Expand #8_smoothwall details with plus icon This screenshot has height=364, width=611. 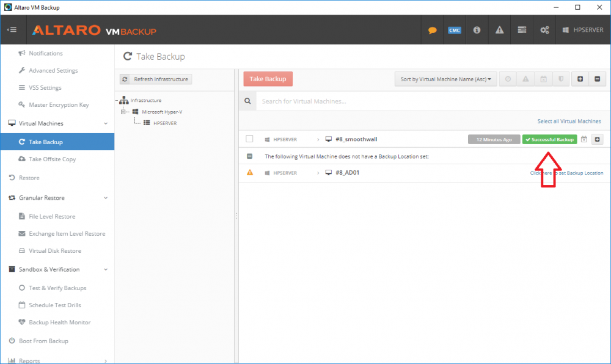click(597, 139)
